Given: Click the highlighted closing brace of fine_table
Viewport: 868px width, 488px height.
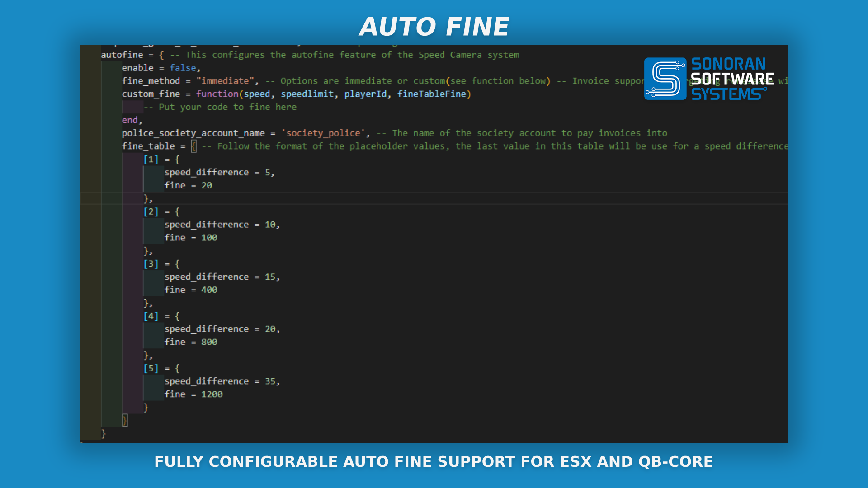Looking at the screenshot, I should click(125, 420).
